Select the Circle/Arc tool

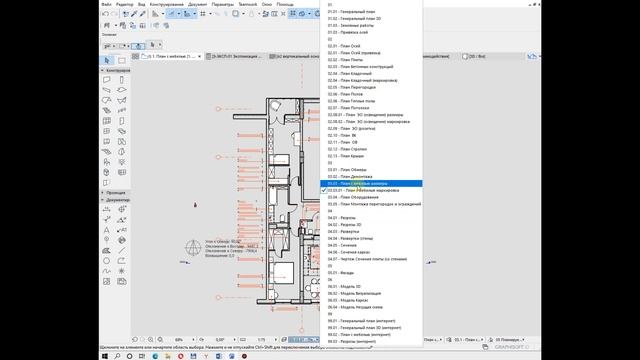[107, 261]
